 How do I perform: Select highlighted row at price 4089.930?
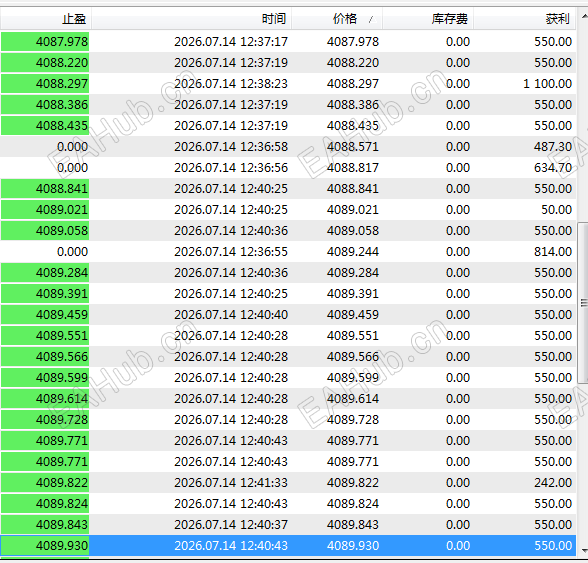(288, 545)
